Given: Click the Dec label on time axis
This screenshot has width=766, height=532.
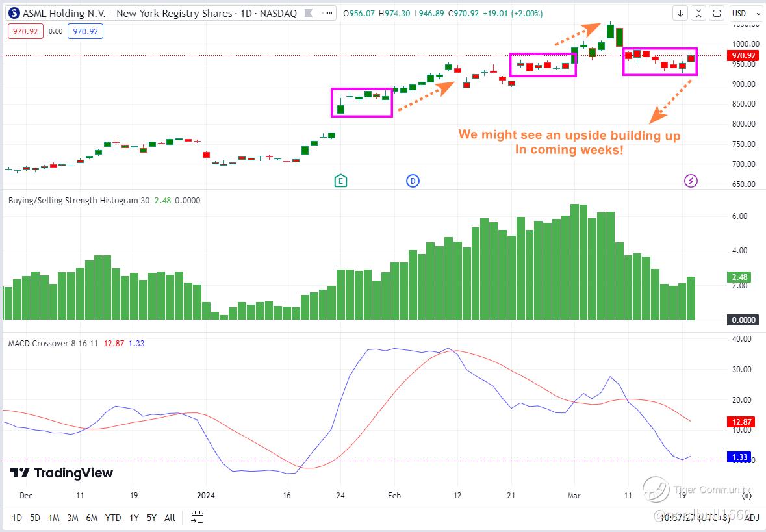Looking at the screenshot, I should coord(26,496).
